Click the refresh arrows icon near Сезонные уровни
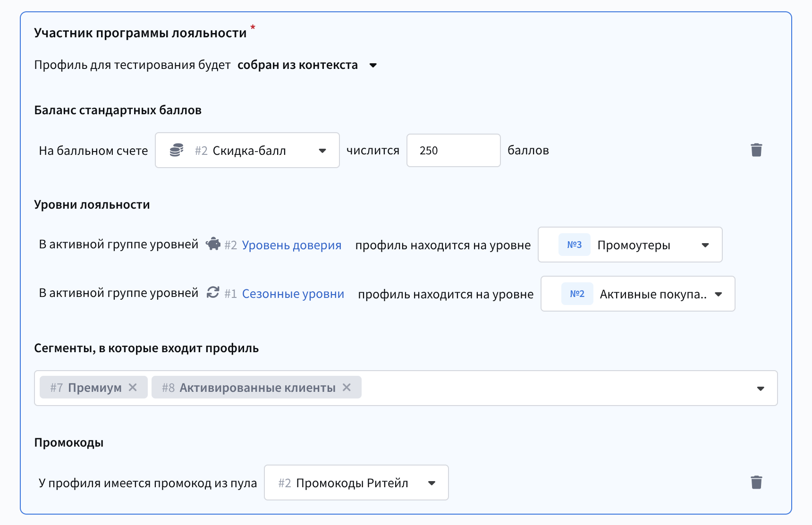This screenshot has height=525, width=812. pos(213,293)
